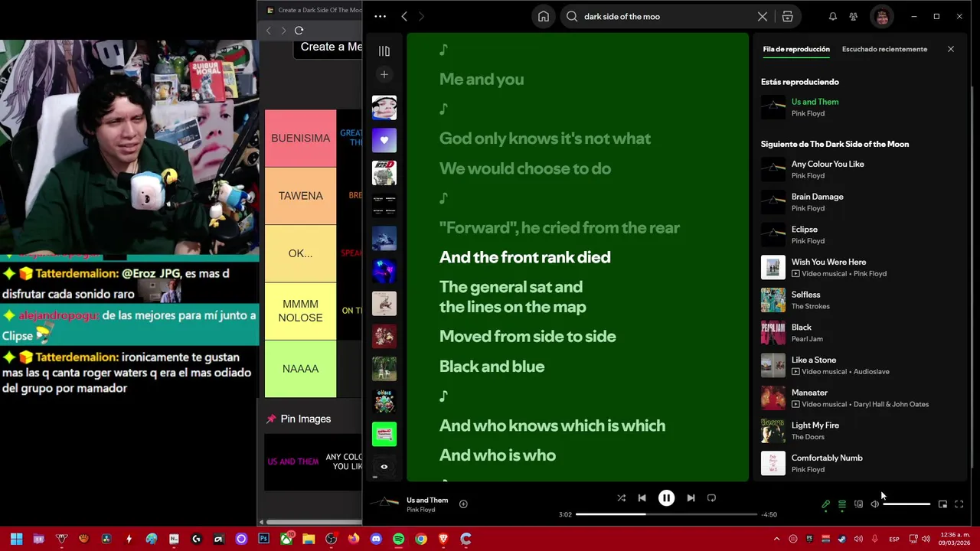Skip to the next track
Viewport: 980px width, 551px height.
[x=691, y=497]
